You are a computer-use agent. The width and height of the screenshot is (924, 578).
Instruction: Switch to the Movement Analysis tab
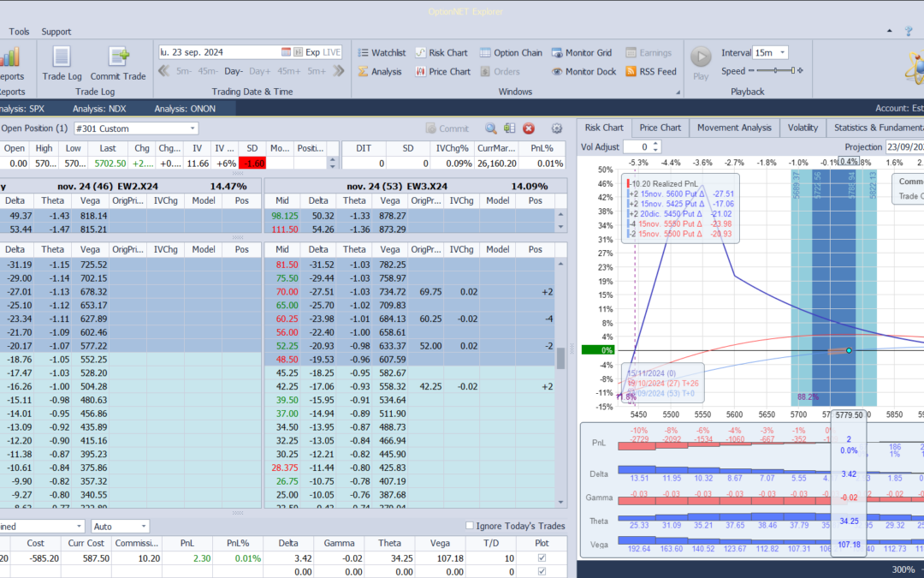(734, 128)
